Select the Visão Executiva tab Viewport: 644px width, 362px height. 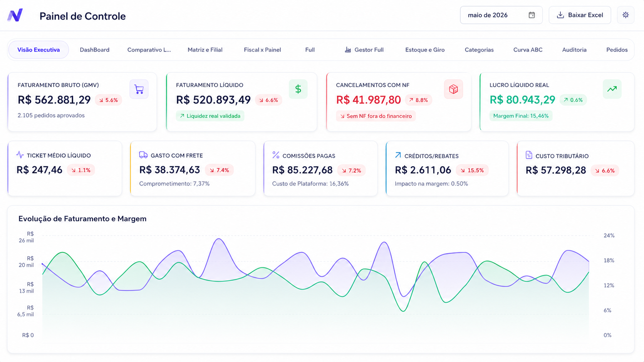tap(39, 50)
